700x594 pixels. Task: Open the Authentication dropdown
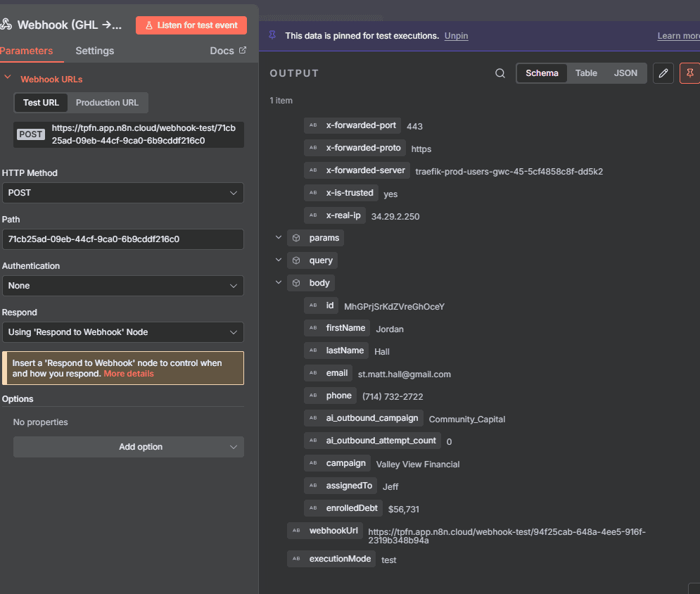pos(123,286)
